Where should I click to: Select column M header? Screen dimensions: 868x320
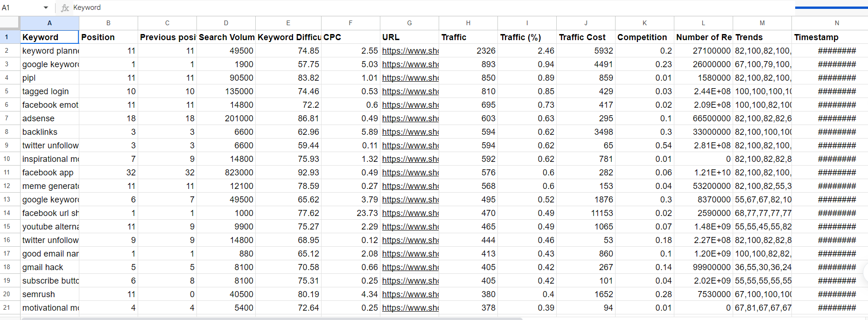coord(762,23)
